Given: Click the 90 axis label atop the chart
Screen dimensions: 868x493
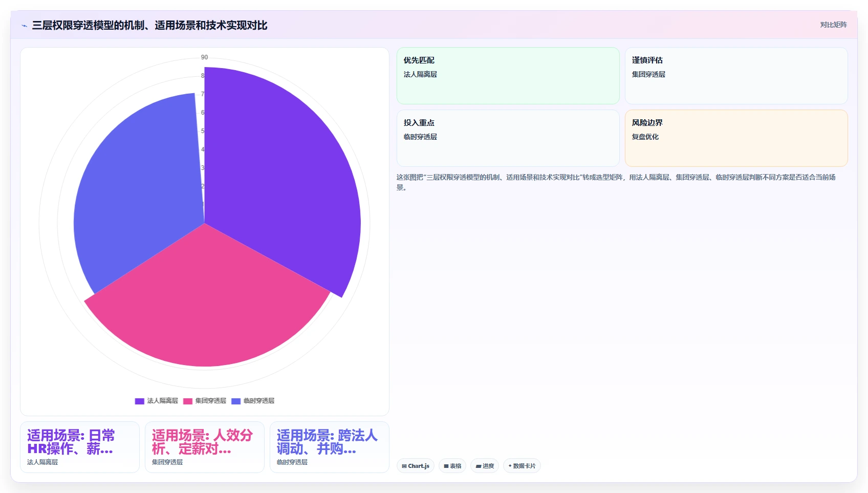Looking at the screenshot, I should 204,57.
